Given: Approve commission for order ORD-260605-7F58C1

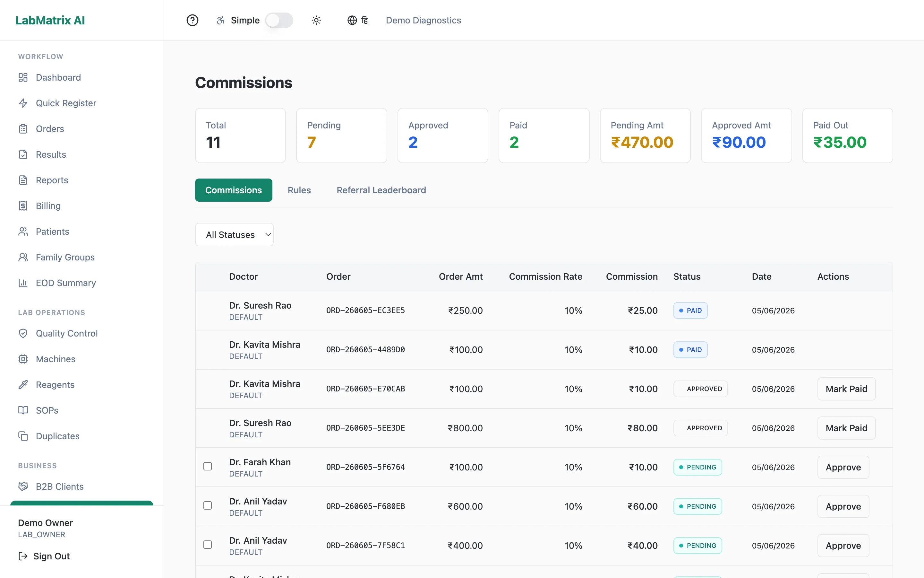Looking at the screenshot, I should click(x=843, y=546).
